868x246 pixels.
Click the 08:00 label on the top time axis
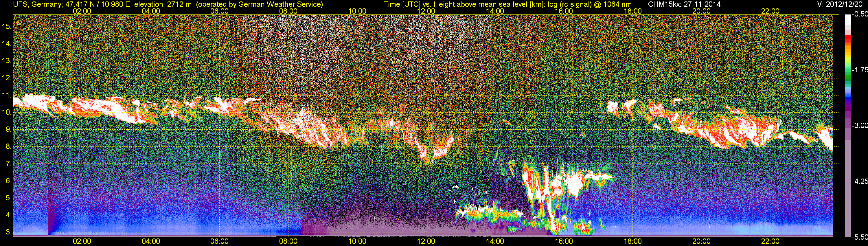coord(288,11)
